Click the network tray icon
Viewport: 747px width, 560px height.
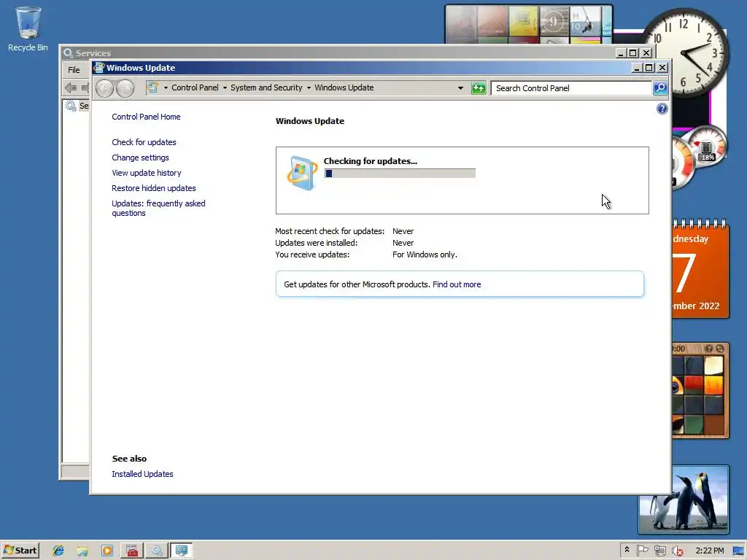[660, 551]
